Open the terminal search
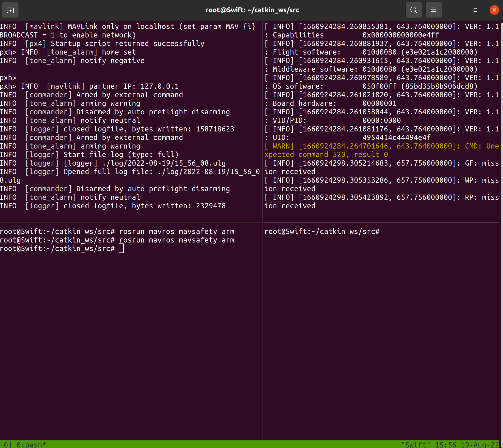The width and height of the screenshot is (503, 448). click(413, 10)
